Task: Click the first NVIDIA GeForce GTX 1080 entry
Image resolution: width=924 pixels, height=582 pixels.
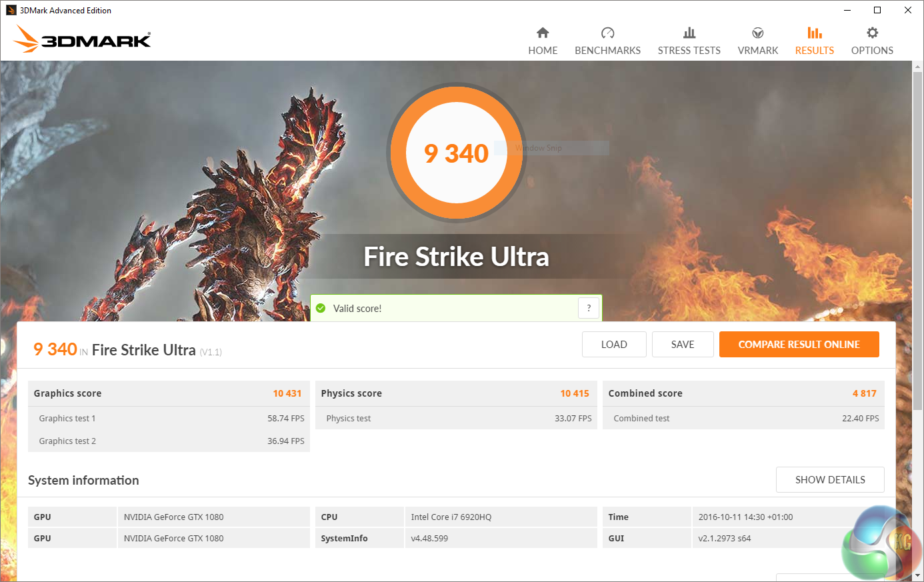Action: 173,517
